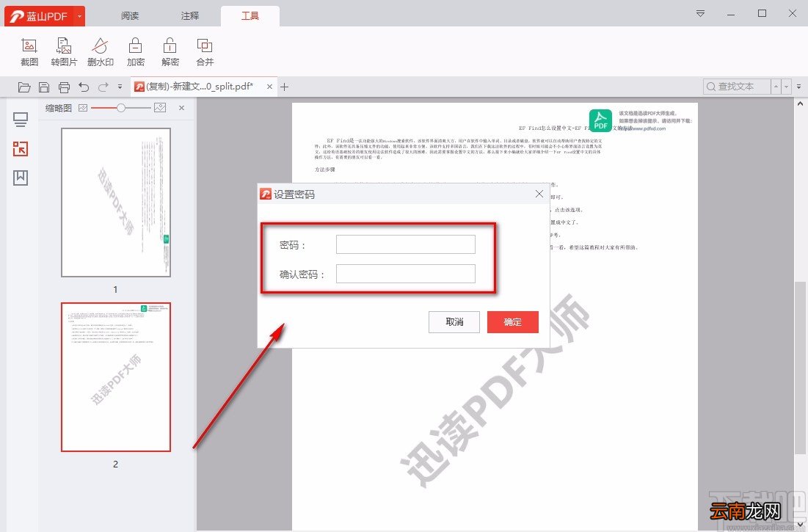
Task: Open the bookmarks sidebar panel icon
Action: click(21, 178)
